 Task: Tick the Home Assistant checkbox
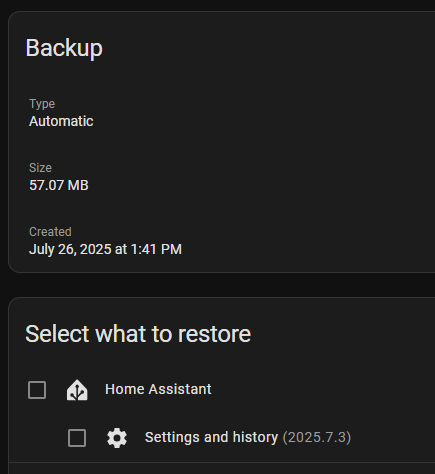[x=37, y=390]
